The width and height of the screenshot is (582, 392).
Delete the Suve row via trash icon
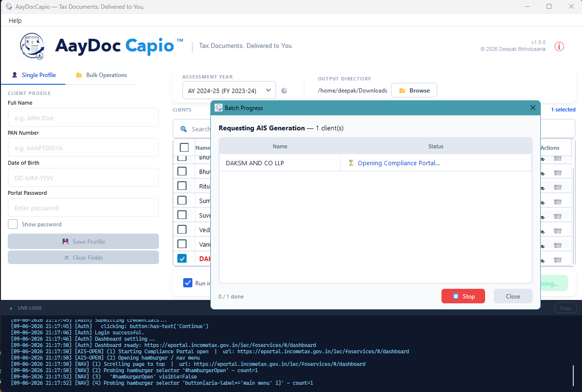click(558, 216)
